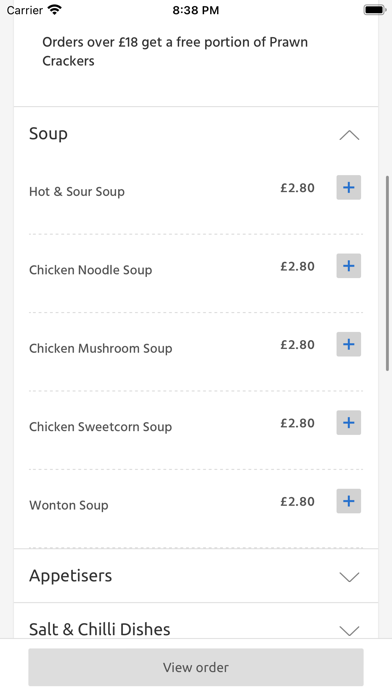
Task: Tap the battery icon in status bar
Action: [x=374, y=10]
